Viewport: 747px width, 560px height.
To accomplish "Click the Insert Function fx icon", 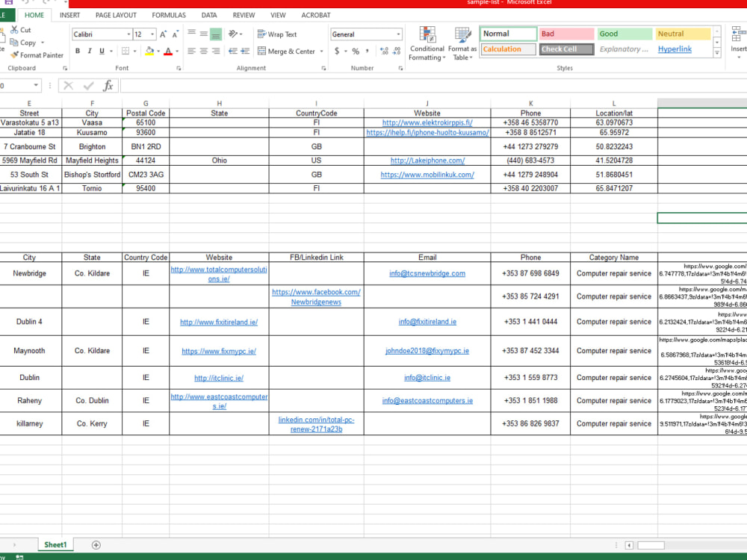I will 108,86.
